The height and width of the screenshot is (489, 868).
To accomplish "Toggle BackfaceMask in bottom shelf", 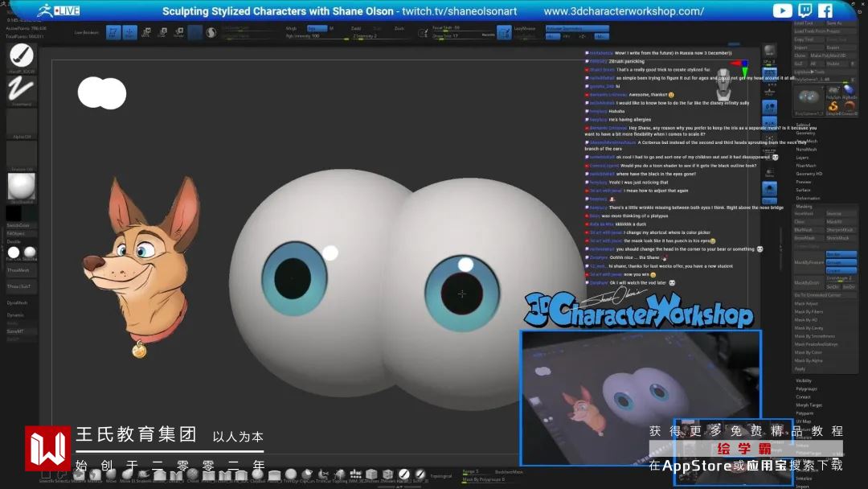I will tap(508, 472).
